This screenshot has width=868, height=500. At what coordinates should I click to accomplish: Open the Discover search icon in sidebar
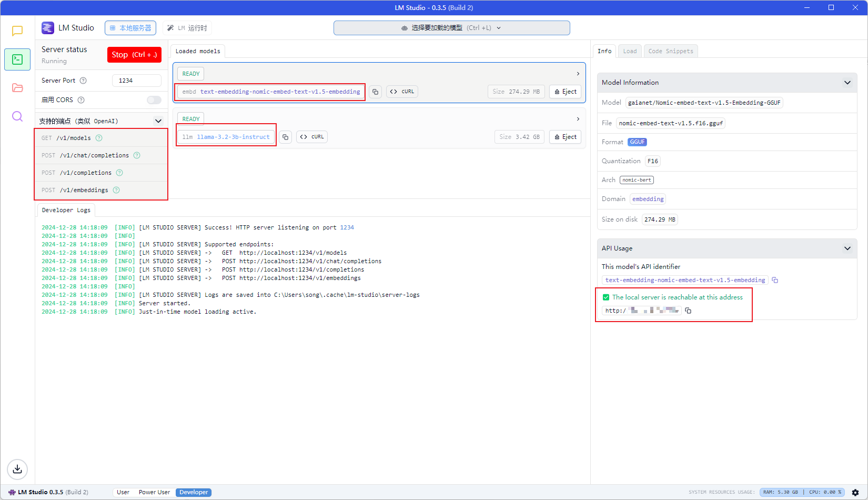tap(17, 116)
